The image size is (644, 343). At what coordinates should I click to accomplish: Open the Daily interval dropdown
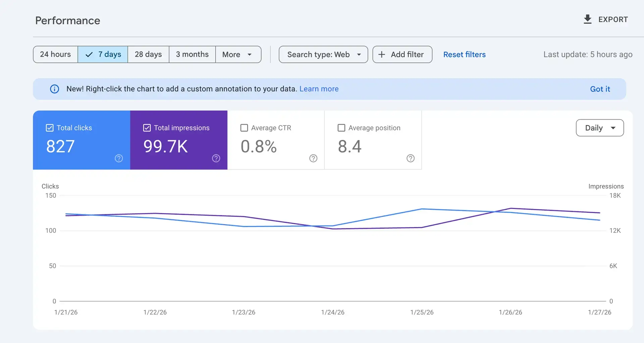600,128
